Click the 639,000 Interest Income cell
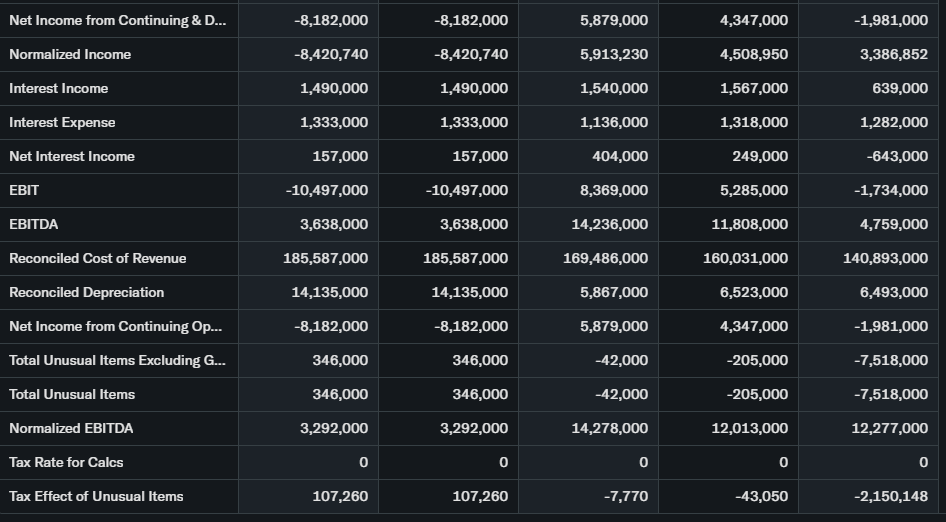946x522 pixels. pyautogui.click(x=900, y=88)
